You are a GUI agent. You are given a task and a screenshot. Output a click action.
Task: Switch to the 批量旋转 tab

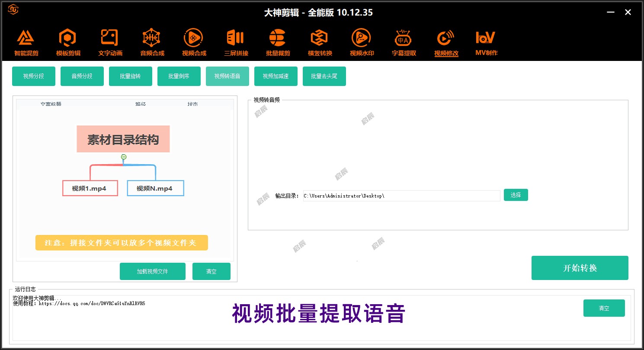coord(131,76)
